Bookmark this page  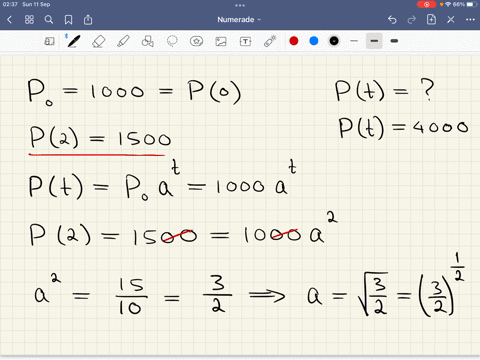68,20
